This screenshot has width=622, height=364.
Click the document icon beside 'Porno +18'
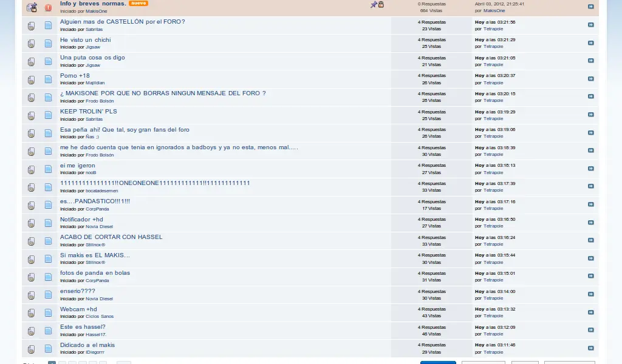[48, 79]
